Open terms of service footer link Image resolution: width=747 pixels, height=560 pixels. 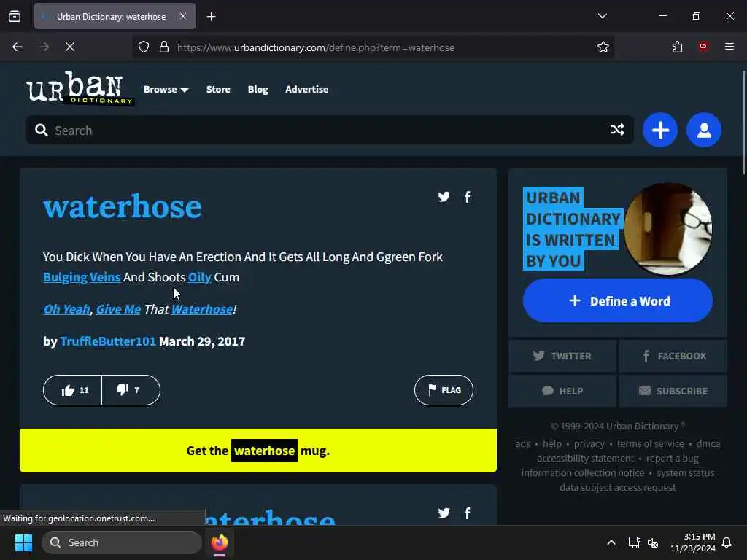tap(650, 444)
